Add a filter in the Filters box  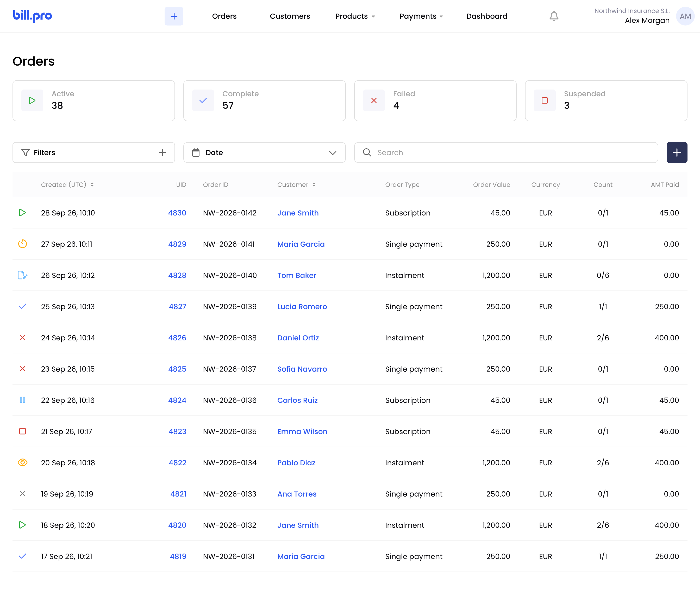point(162,153)
